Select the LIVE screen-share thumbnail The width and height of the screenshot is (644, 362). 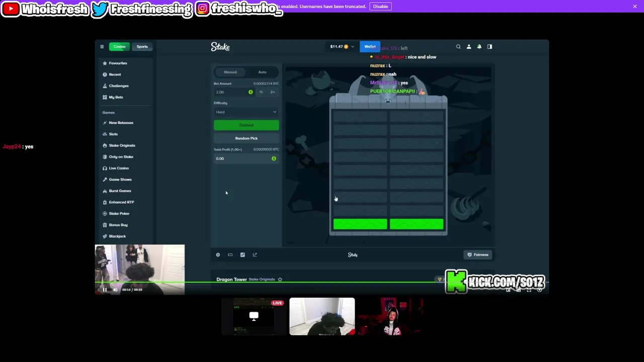pos(254,316)
